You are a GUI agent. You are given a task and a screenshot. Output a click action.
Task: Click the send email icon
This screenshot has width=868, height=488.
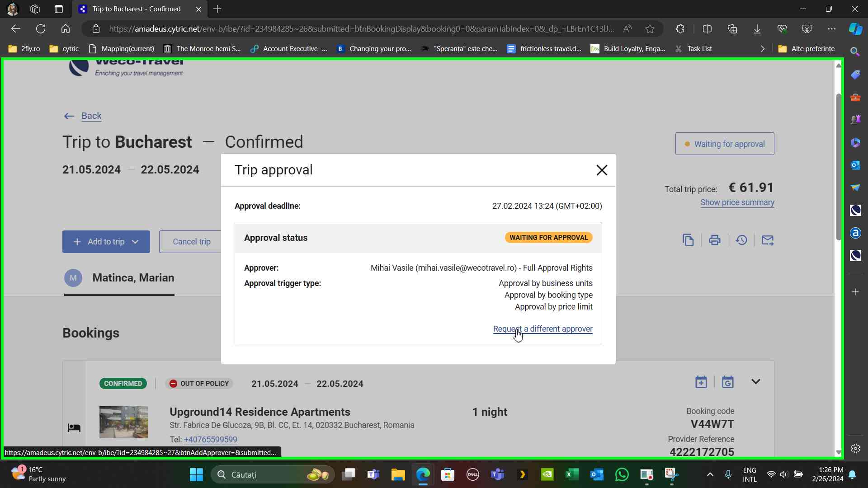[x=767, y=240]
